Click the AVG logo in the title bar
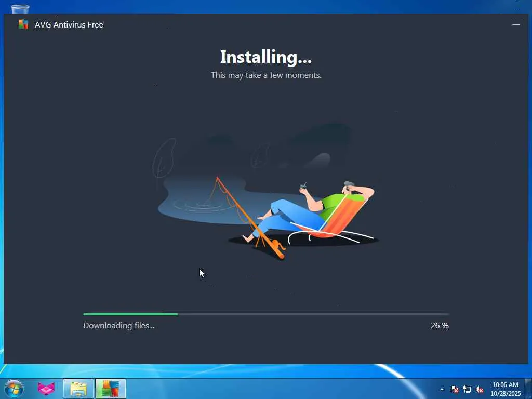532x399 pixels. pos(23,24)
